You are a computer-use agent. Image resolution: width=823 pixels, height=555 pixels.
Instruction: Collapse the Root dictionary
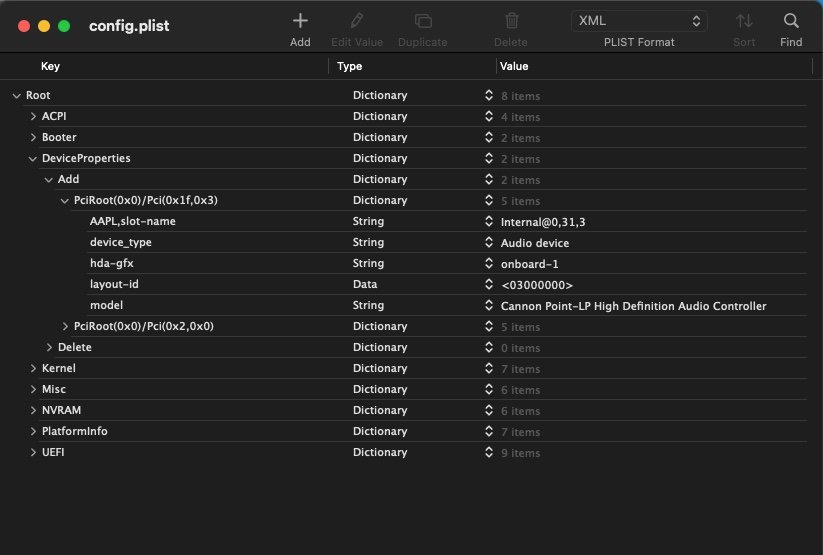[17, 96]
